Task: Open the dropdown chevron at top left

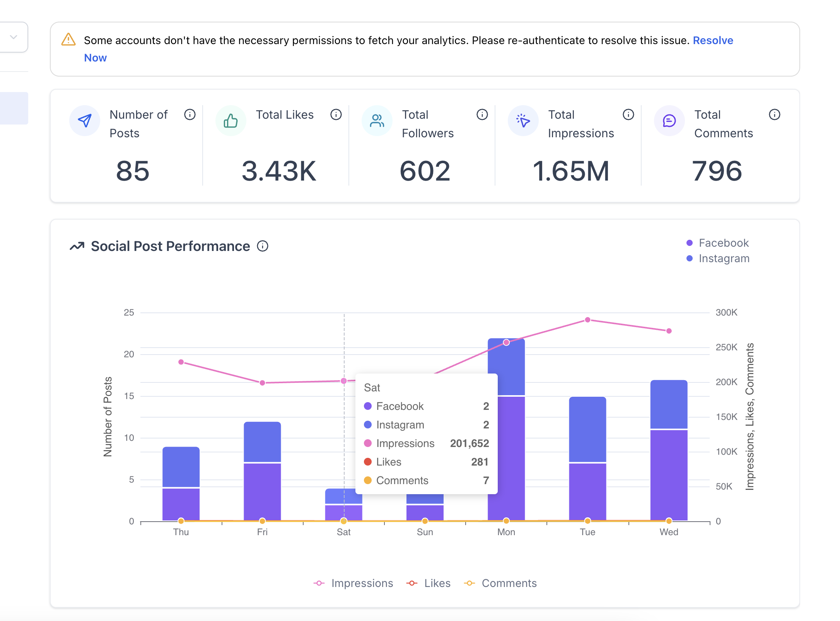Action: point(14,37)
